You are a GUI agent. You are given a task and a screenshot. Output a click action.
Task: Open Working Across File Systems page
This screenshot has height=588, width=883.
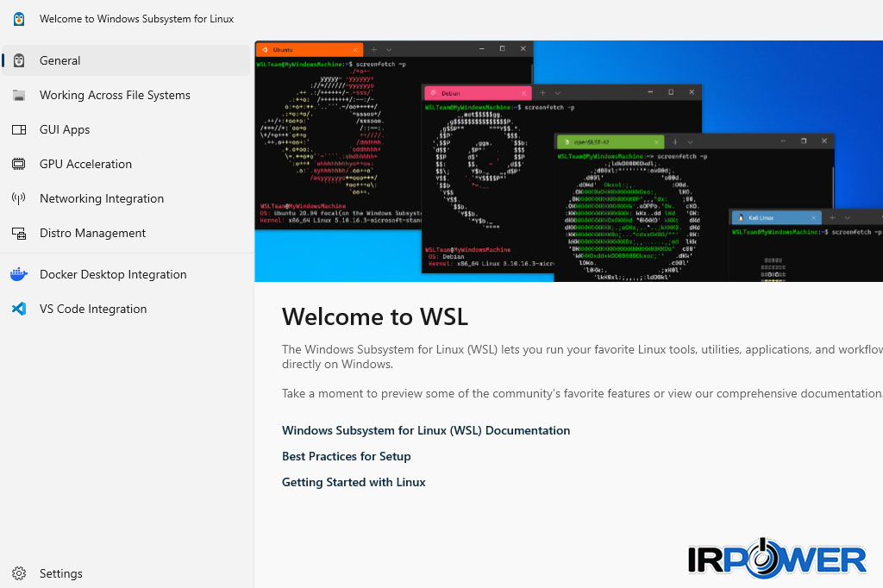click(x=126, y=95)
